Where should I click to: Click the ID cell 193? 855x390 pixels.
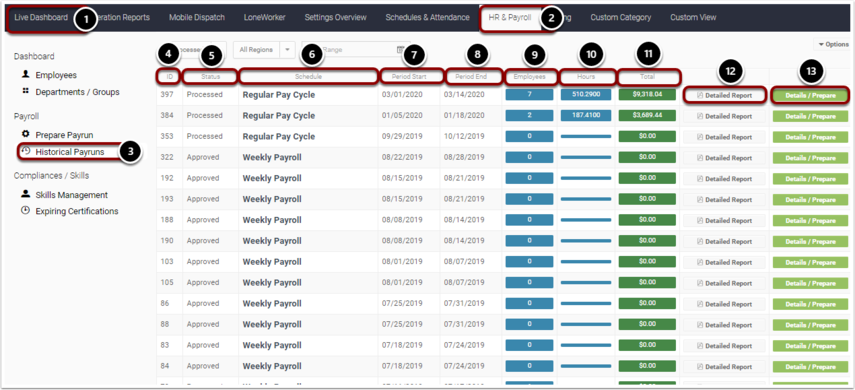point(167,199)
